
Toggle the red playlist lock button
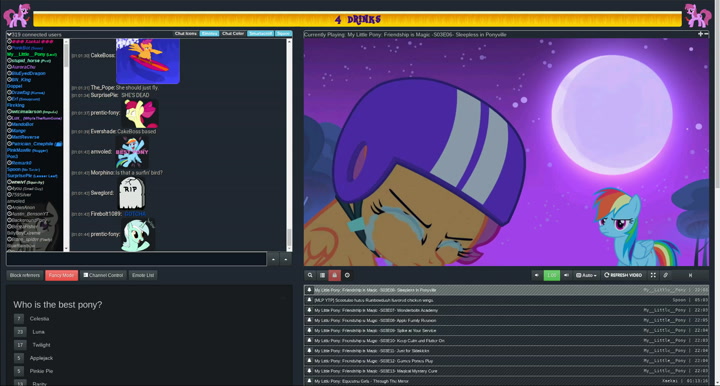tap(334, 275)
